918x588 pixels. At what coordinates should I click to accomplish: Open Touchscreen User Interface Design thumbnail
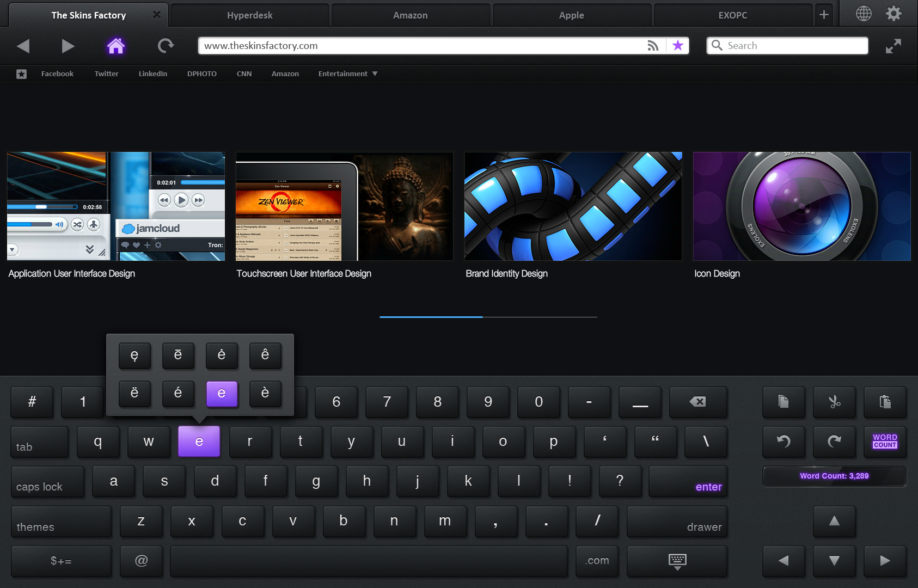[x=345, y=206]
